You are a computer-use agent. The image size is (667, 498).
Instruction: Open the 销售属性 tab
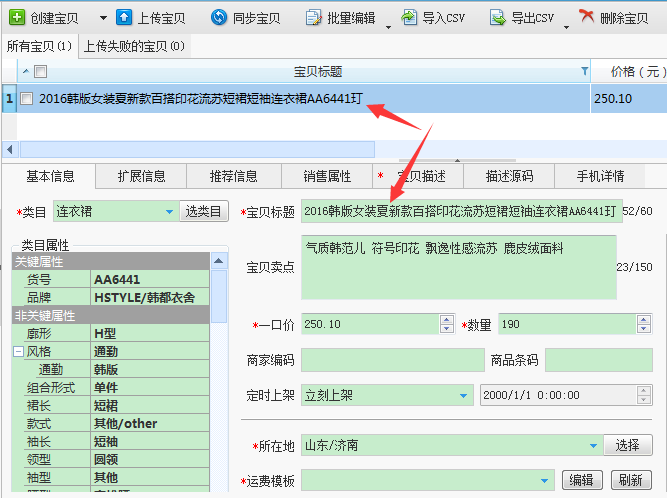327,176
